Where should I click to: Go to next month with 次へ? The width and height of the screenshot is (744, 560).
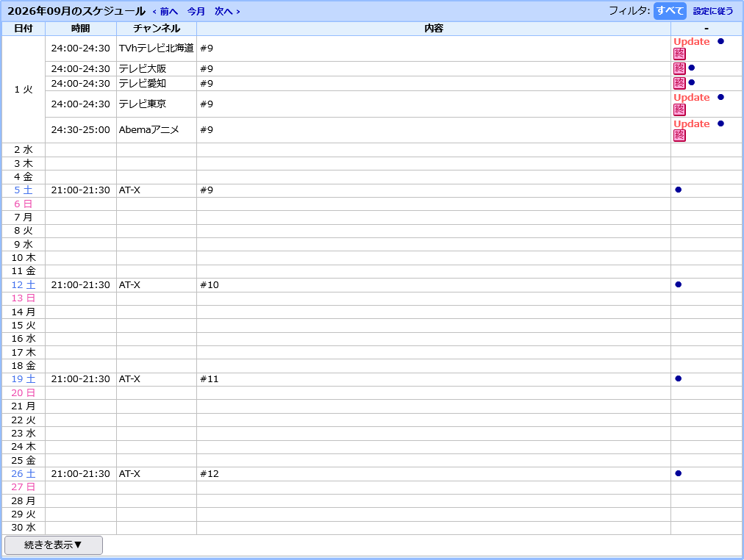[227, 11]
